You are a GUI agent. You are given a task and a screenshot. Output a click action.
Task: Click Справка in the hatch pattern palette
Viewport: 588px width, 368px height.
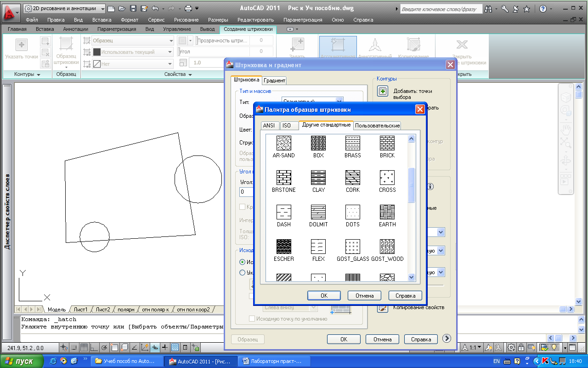click(405, 296)
